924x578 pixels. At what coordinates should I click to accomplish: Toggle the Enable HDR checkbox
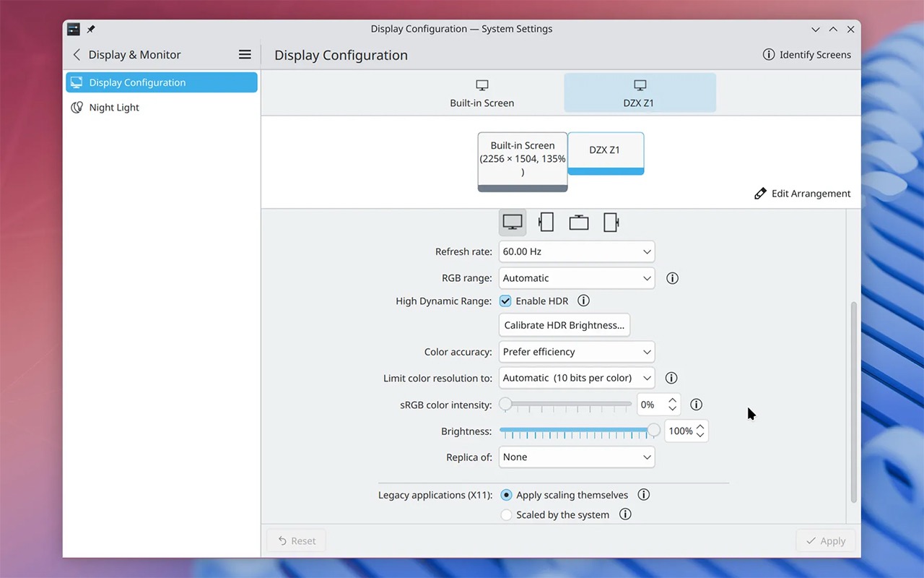tap(505, 301)
